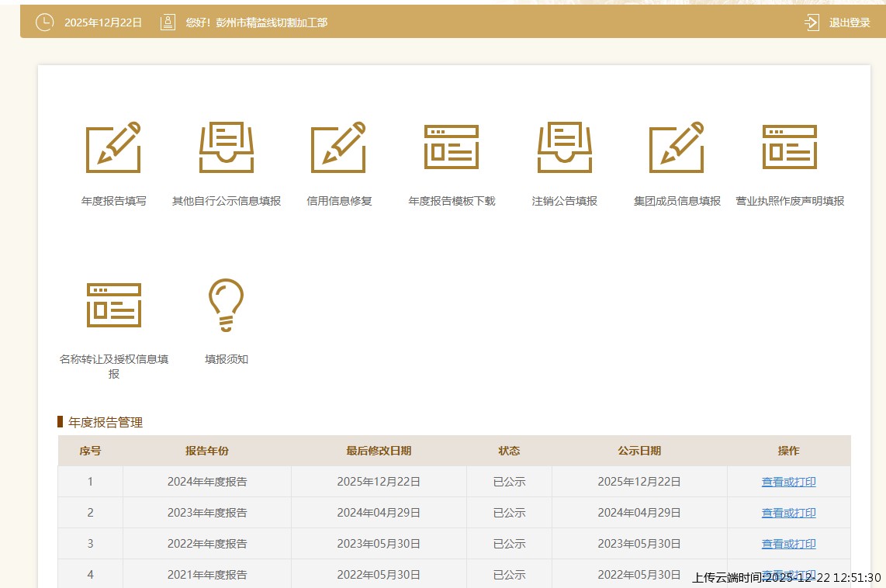Click the clock icon beside the date

(44, 22)
